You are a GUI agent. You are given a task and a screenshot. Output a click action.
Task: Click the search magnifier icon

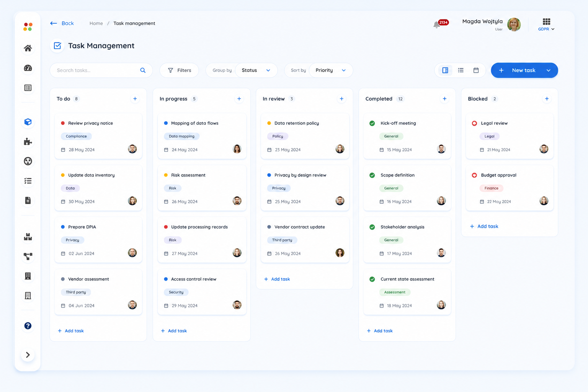pos(143,70)
